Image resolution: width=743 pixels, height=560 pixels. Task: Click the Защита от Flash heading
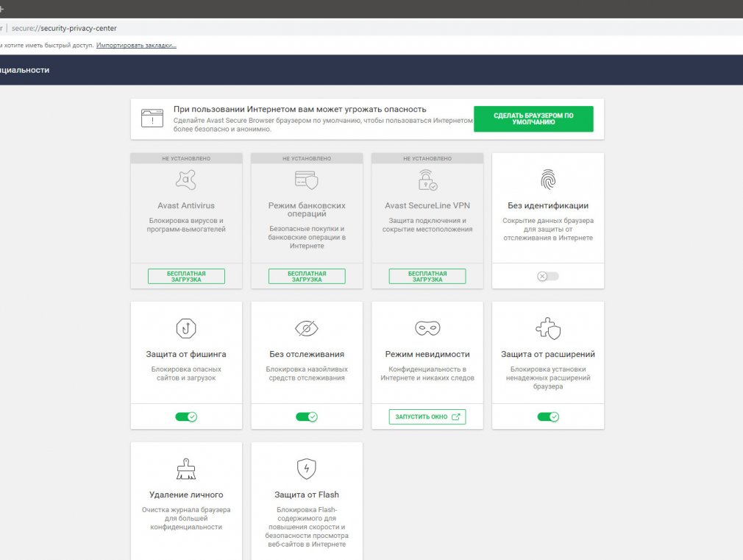307,495
